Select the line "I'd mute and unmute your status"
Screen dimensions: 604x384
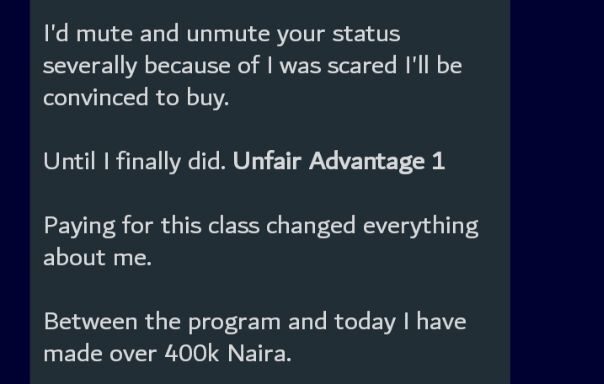[222, 34]
